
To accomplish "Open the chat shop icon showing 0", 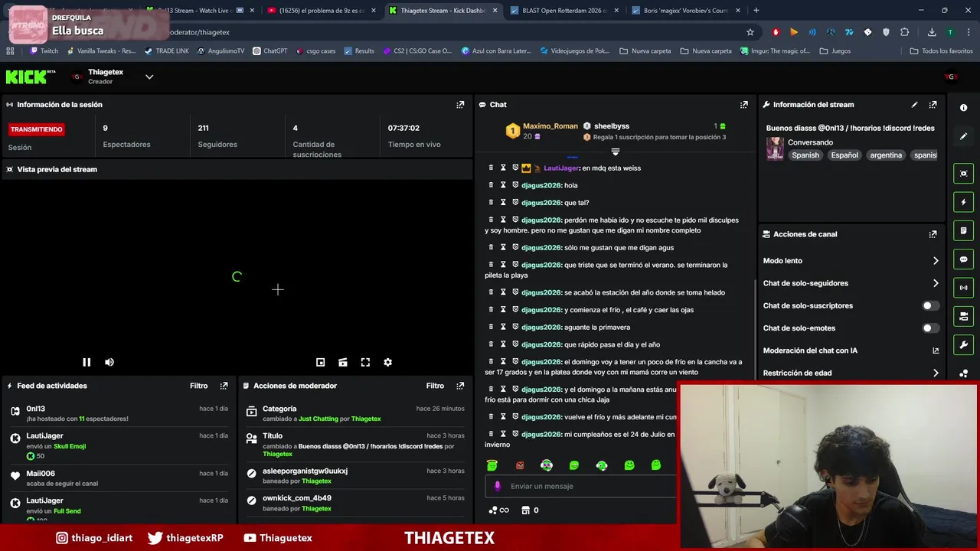I will [x=530, y=510].
